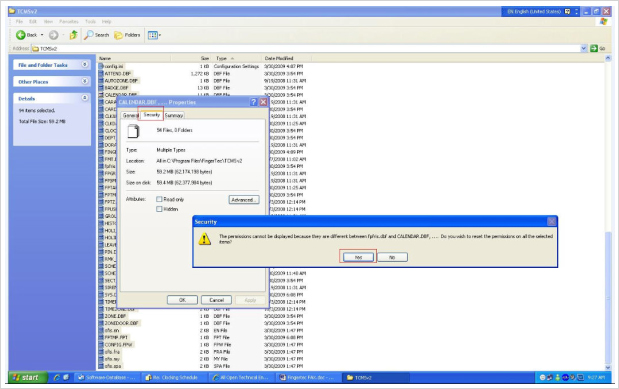Click the address bar field showing TCMSv2
This screenshot has height=389, width=619.
coord(306,48)
